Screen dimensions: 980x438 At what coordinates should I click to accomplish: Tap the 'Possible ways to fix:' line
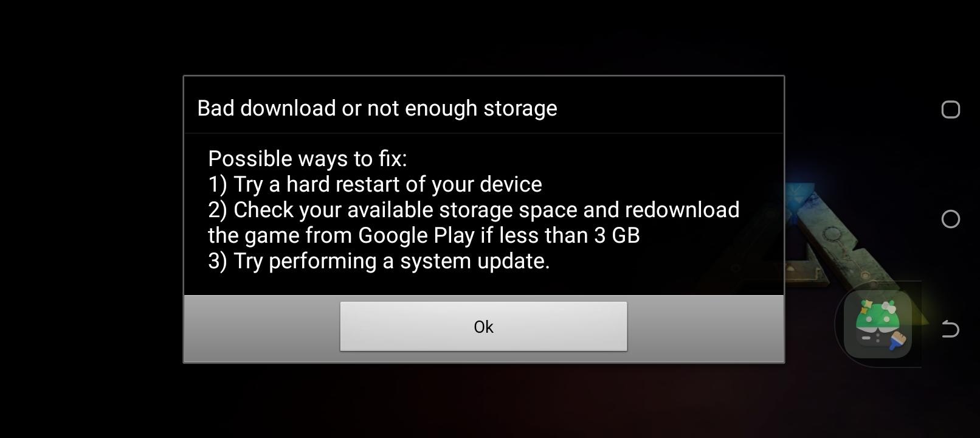pos(307,159)
